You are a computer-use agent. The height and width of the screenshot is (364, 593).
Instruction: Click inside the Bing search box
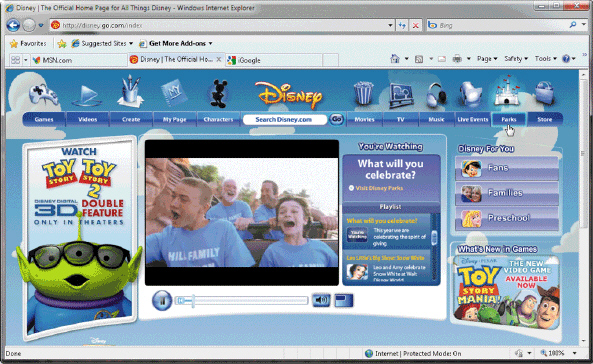click(497, 25)
